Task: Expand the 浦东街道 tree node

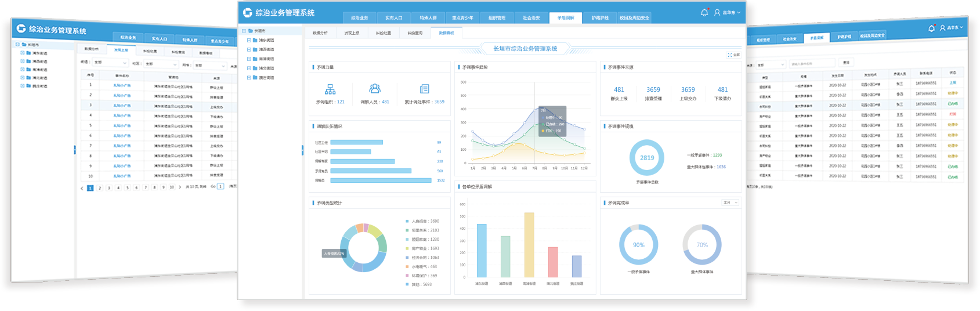Action: point(249,40)
